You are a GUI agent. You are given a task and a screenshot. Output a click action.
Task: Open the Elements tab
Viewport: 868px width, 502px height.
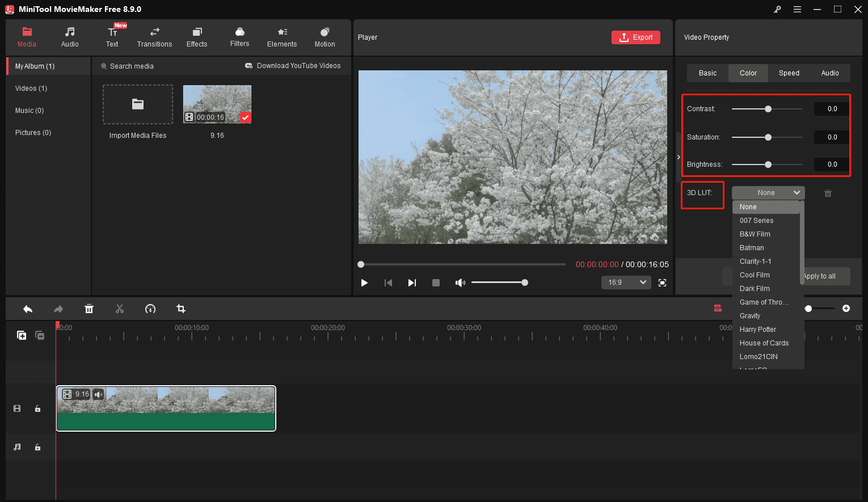[282, 37]
